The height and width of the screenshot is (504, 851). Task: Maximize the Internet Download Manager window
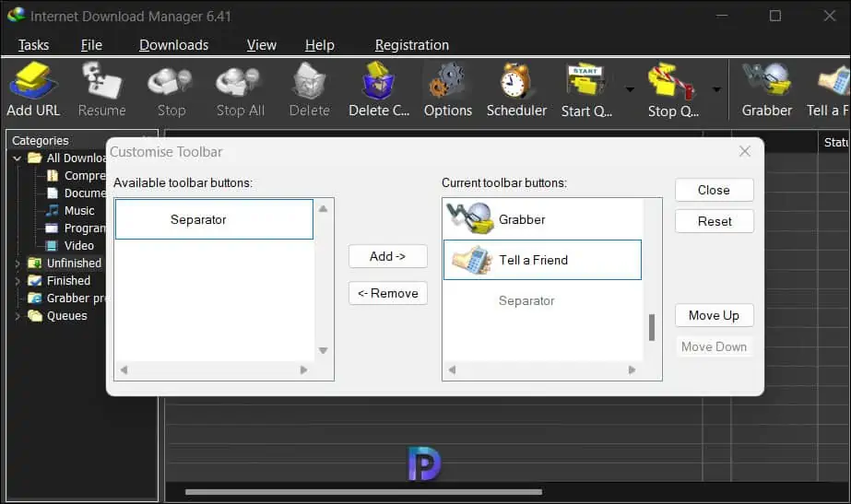tap(775, 16)
